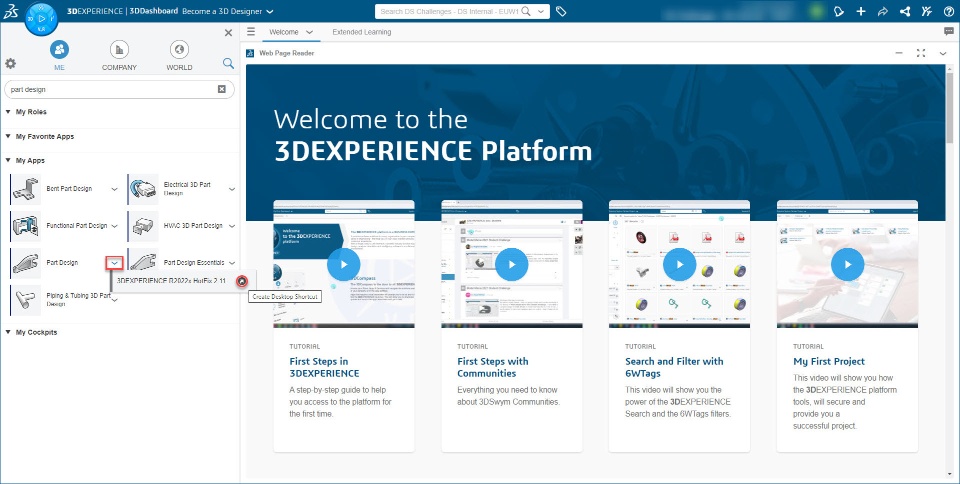Open the dashboard hamburger tabs menu
960x484 pixels.
[251, 32]
